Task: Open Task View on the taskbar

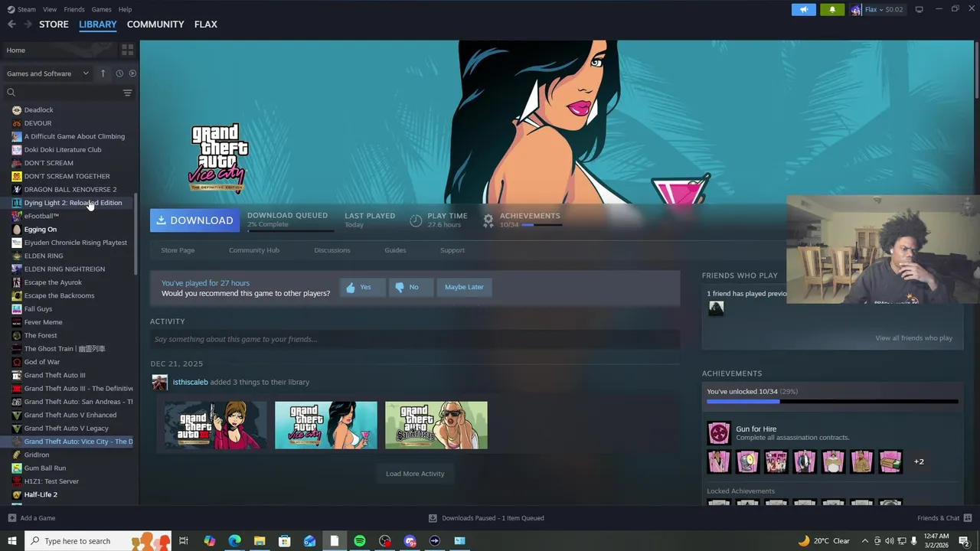Action: pyautogui.click(x=184, y=541)
